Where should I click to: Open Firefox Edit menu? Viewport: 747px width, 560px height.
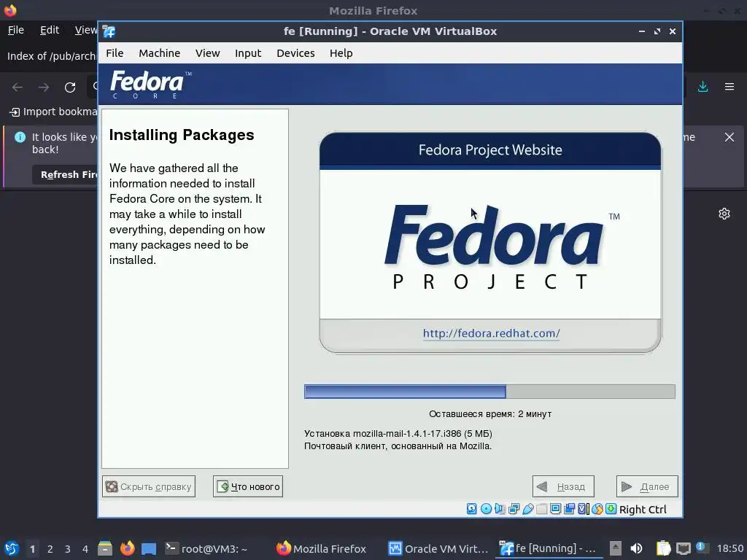(x=50, y=30)
